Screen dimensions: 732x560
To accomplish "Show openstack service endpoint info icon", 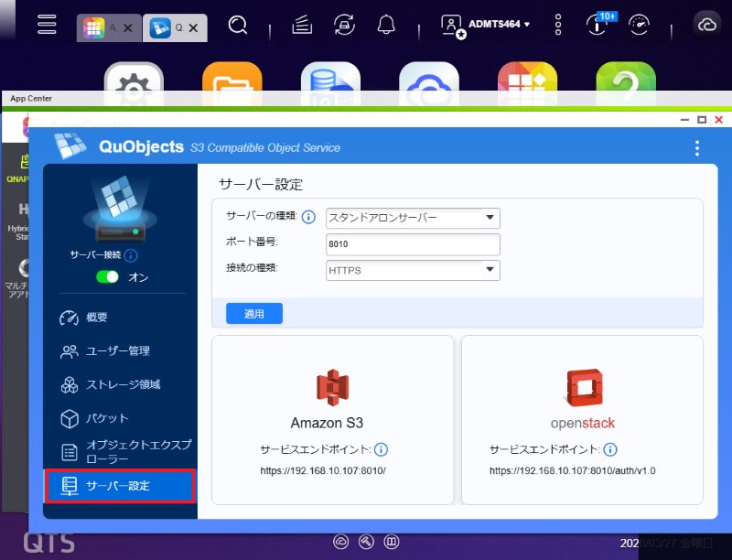I will [x=610, y=449].
